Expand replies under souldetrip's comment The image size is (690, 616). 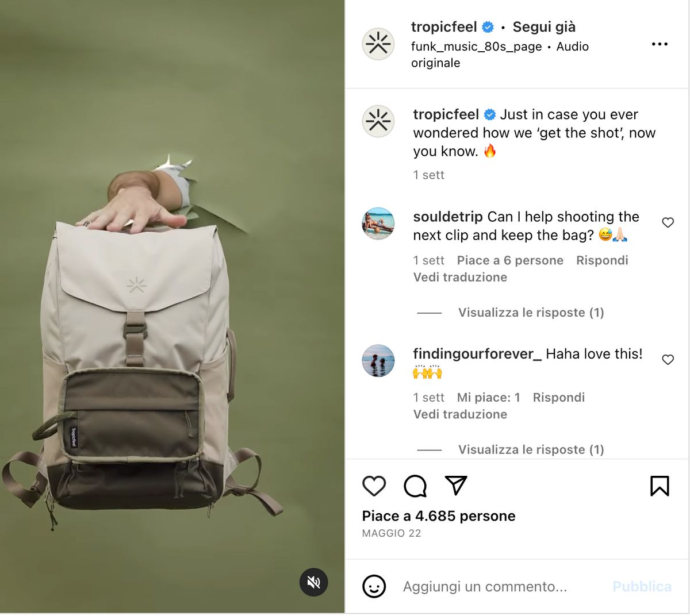531,313
